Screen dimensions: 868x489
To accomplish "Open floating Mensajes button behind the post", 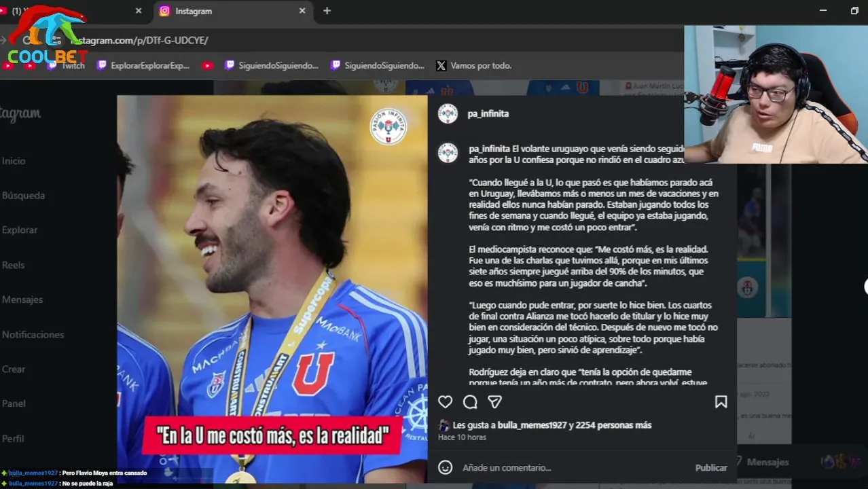I will tap(767, 462).
